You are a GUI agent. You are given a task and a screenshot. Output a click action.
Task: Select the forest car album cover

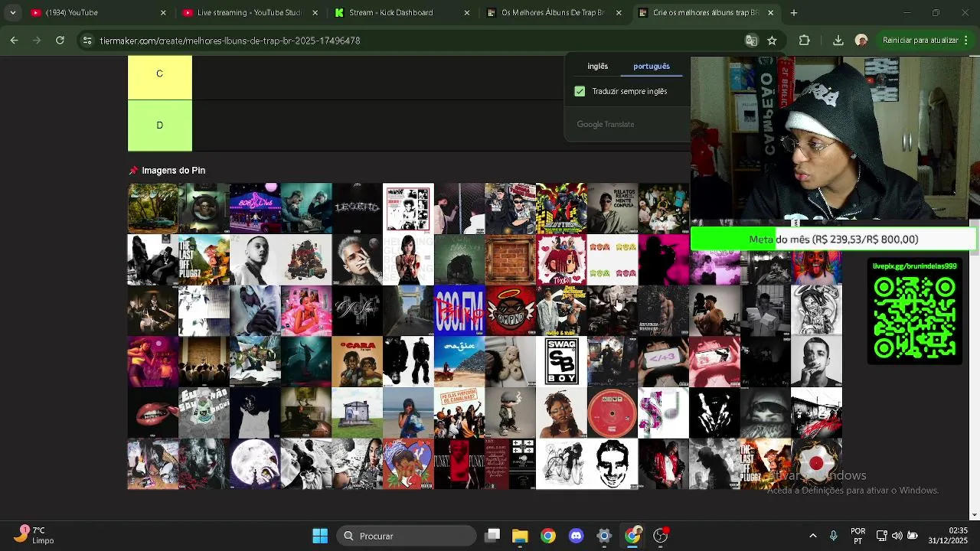coord(153,208)
